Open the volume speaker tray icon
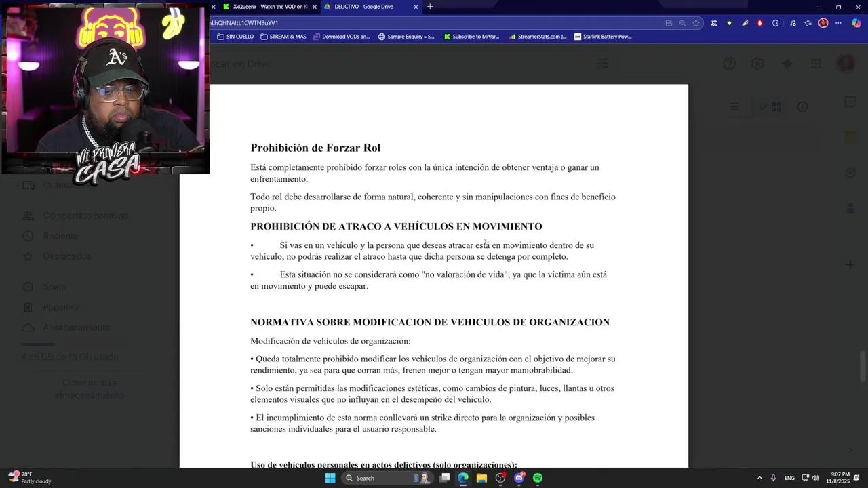 [x=816, y=478]
